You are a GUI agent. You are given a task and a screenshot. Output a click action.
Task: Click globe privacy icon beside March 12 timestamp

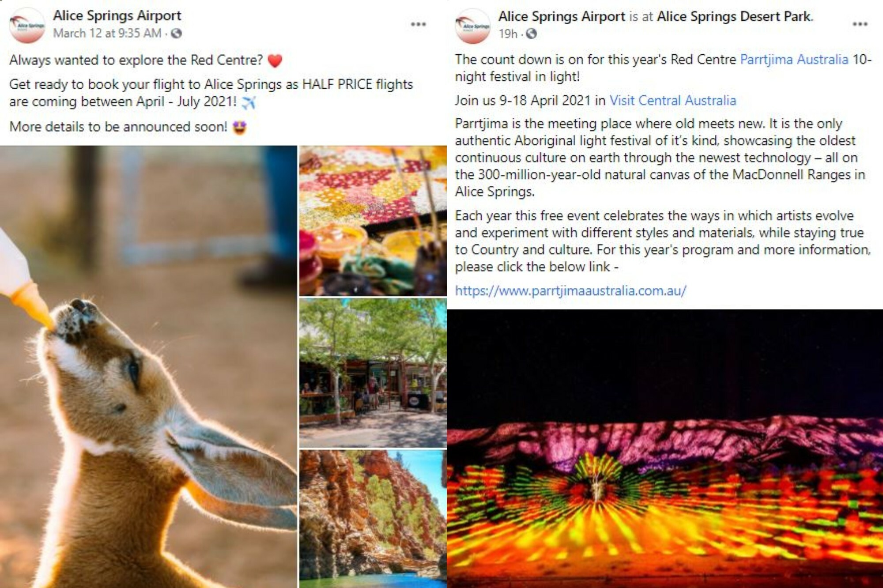tap(177, 34)
